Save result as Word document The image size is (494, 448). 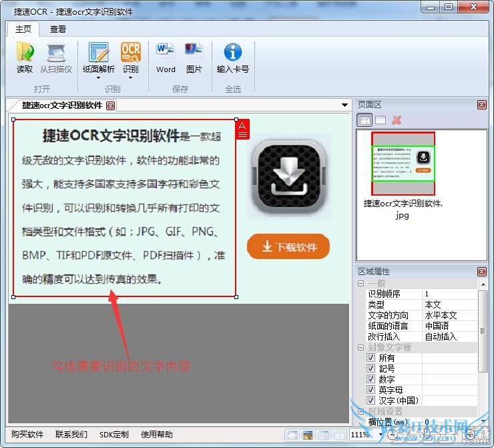click(x=166, y=57)
